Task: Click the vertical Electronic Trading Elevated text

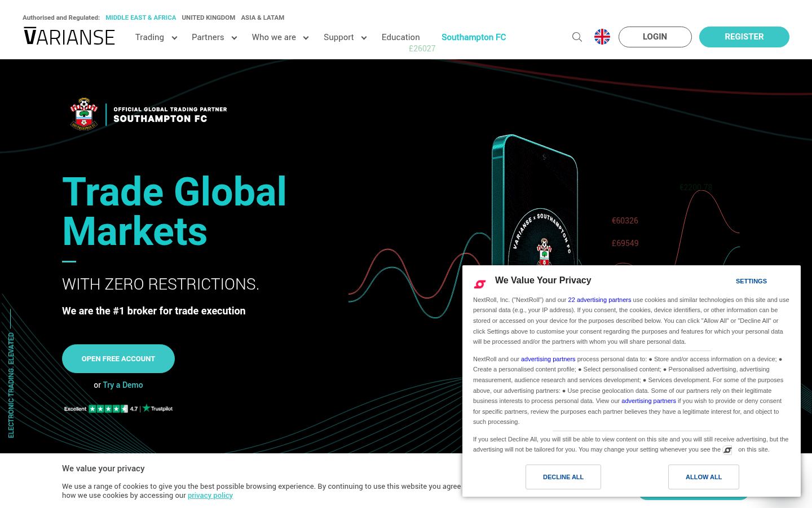Action: tap(11, 385)
